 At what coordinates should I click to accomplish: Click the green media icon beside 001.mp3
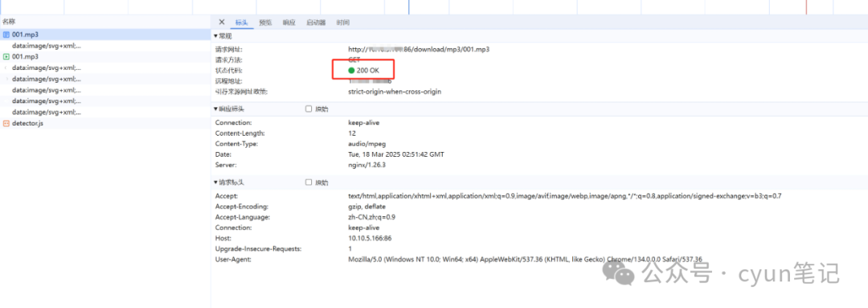tap(6, 56)
